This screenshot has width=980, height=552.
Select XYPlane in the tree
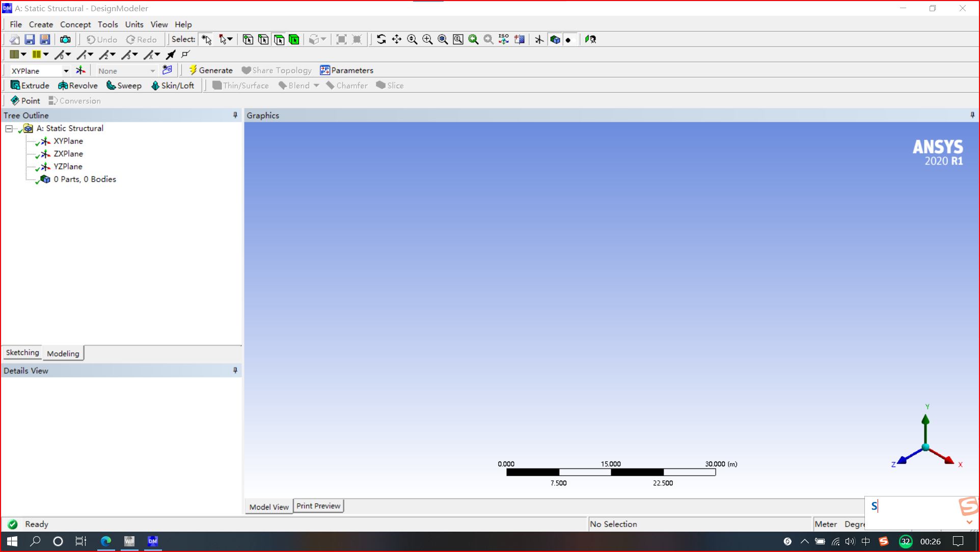click(68, 141)
